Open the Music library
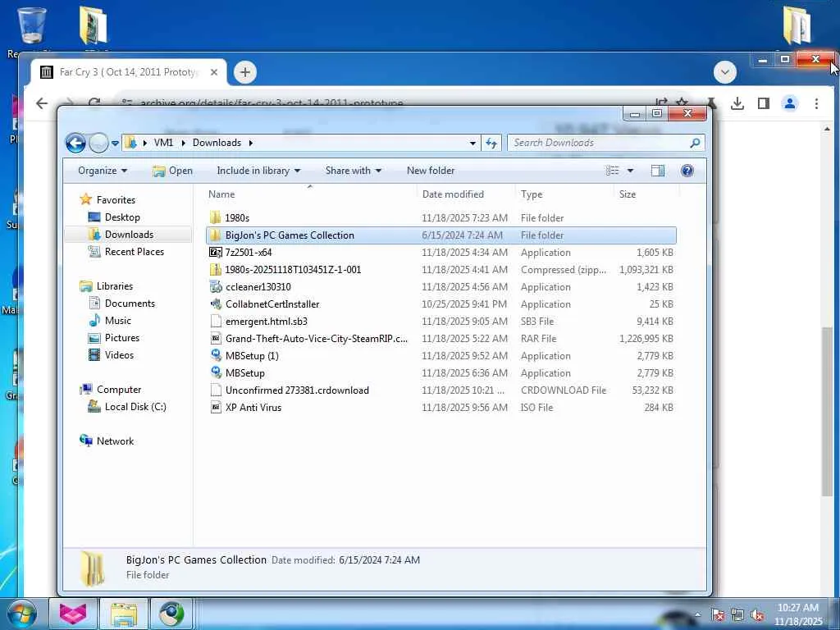Image resolution: width=840 pixels, height=630 pixels. coord(110,321)
